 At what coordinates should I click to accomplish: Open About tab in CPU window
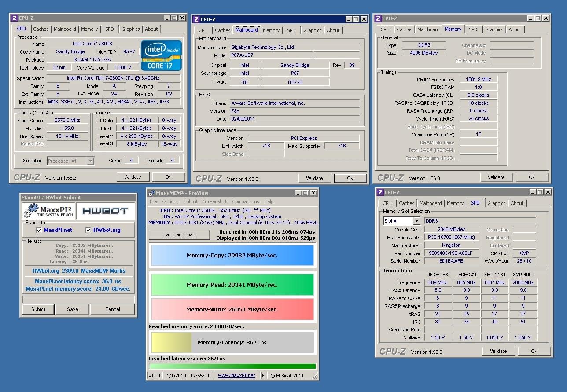pyautogui.click(x=151, y=29)
